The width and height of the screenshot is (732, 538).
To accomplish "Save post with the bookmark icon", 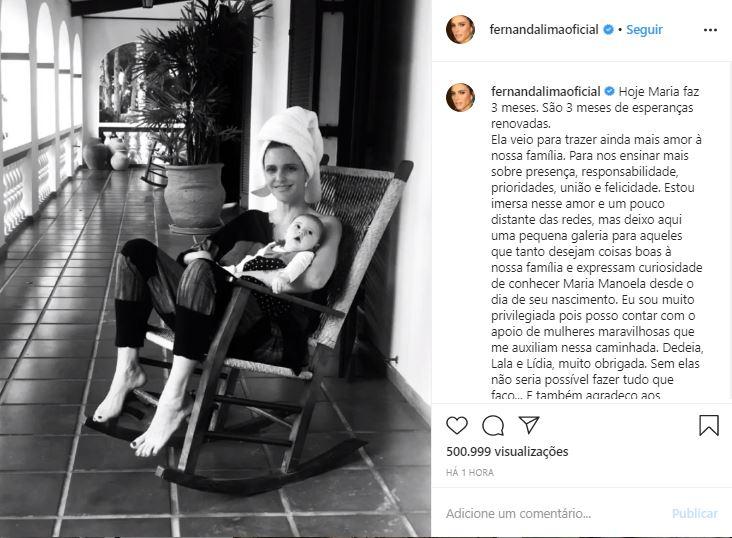I will [x=709, y=425].
